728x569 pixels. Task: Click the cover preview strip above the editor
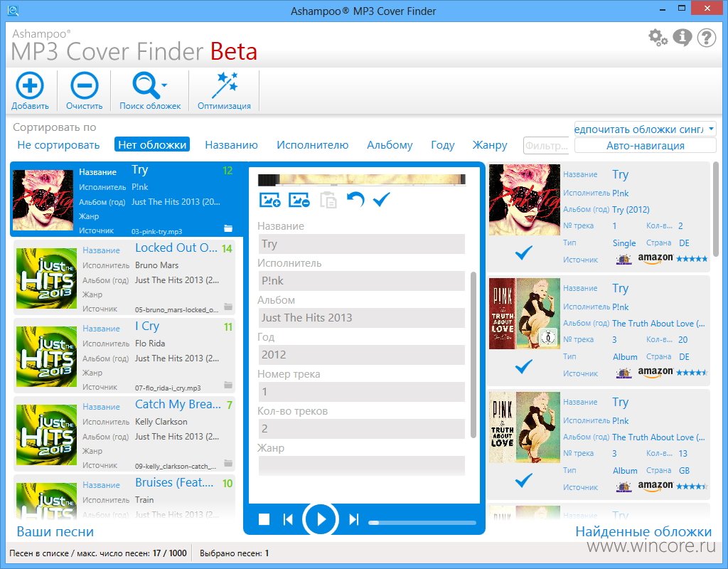coord(362,180)
